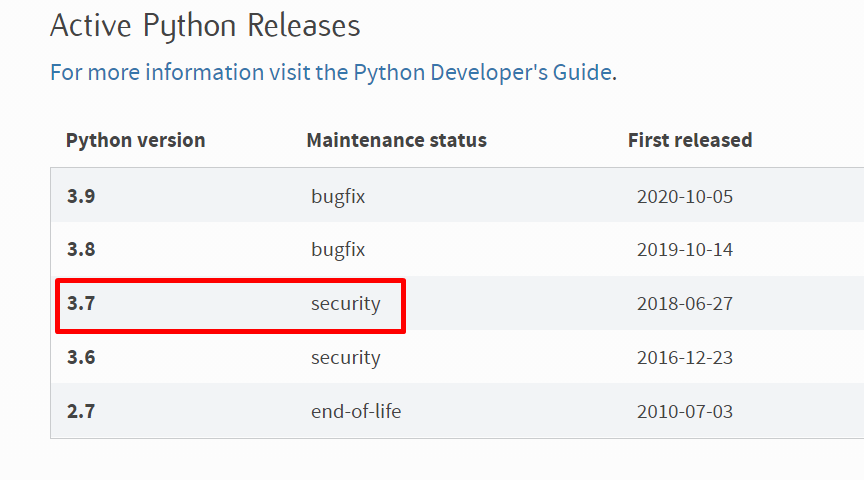Screen dimensions: 864x480
Task: Click the First released column header
Action: click(x=690, y=140)
